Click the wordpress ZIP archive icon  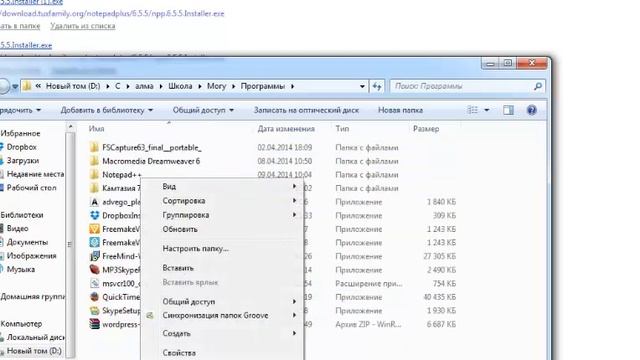tap(94, 324)
